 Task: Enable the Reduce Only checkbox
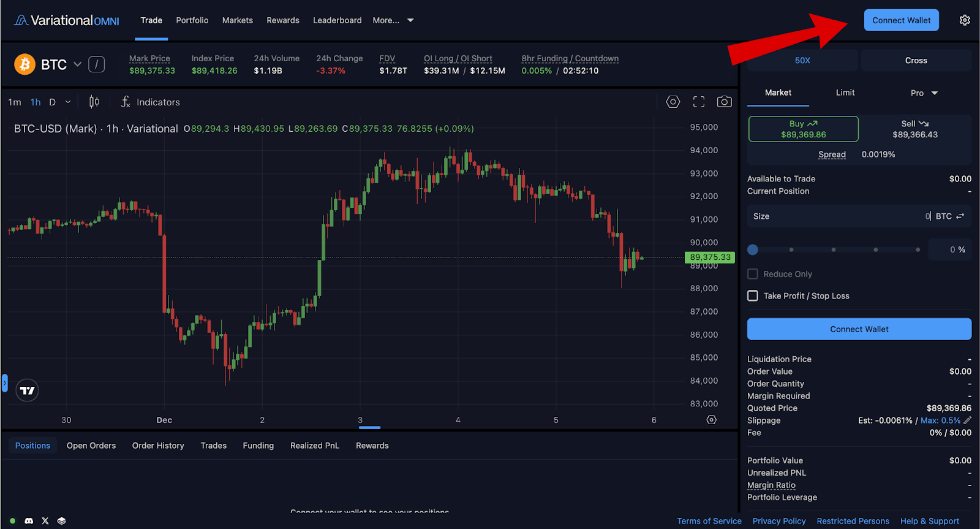(753, 274)
